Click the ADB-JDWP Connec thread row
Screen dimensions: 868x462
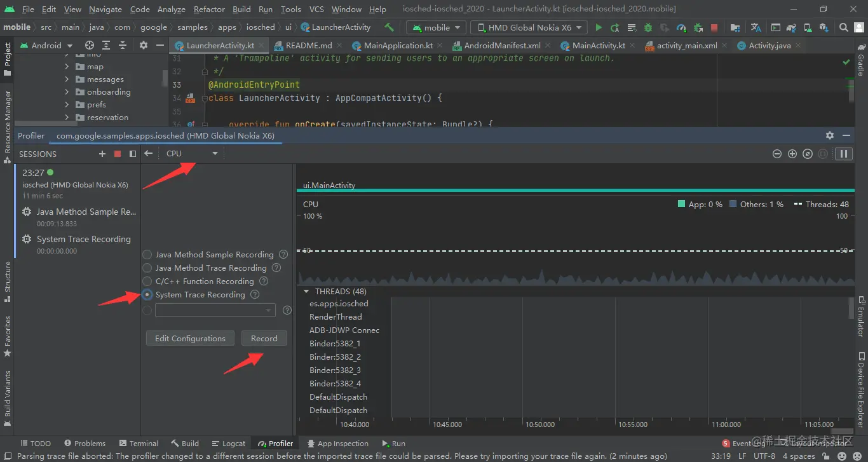pyautogui.click(x=344, y=330)
